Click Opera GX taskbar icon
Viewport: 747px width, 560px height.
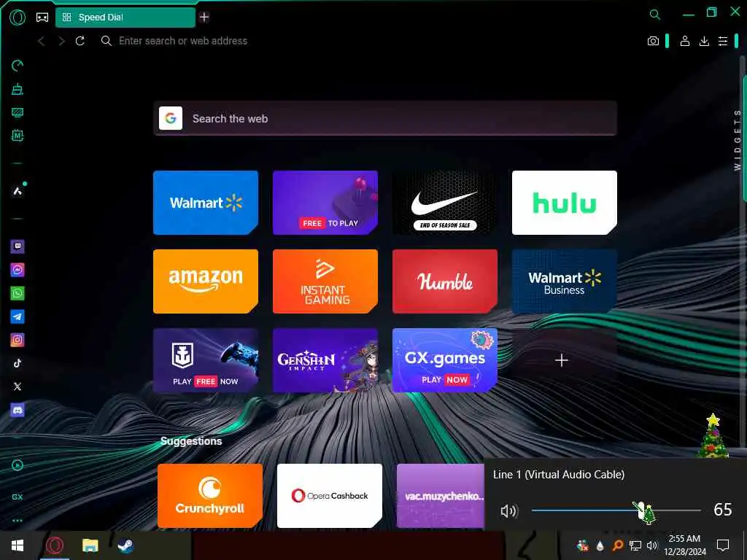(54, 545)
